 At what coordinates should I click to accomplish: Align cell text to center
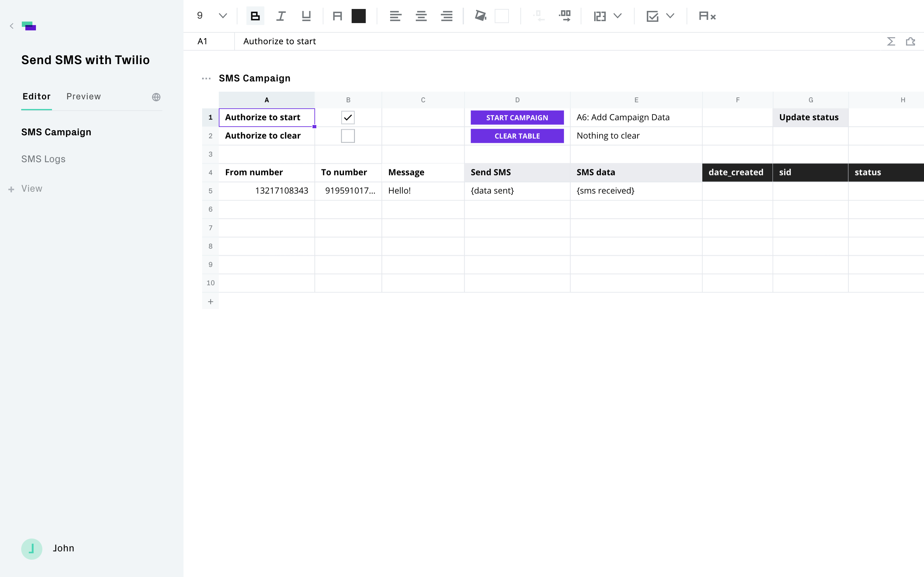click(x=421, y=16)
